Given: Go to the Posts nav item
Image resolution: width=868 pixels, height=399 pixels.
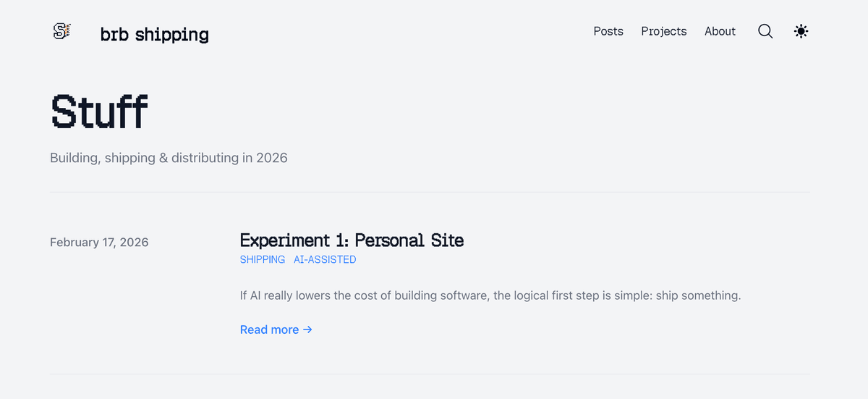Looking at the screenshot, I should click(608, 31).
